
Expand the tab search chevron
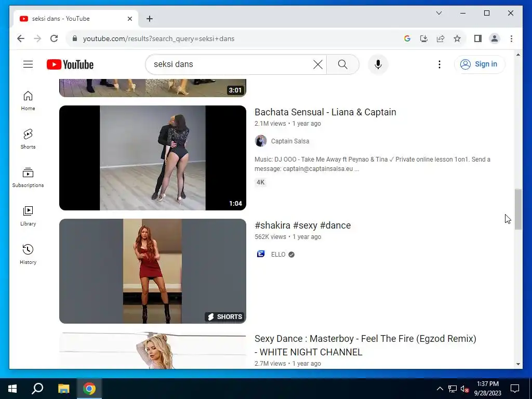438,13
